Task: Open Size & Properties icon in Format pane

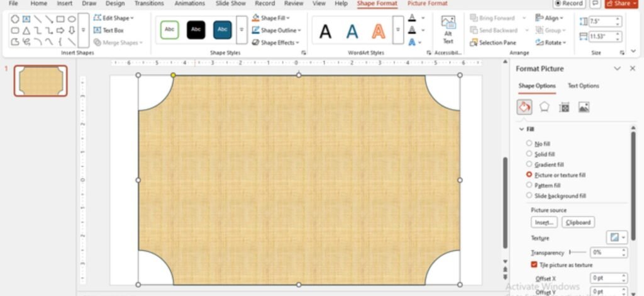Action: [x=564, y=107]
